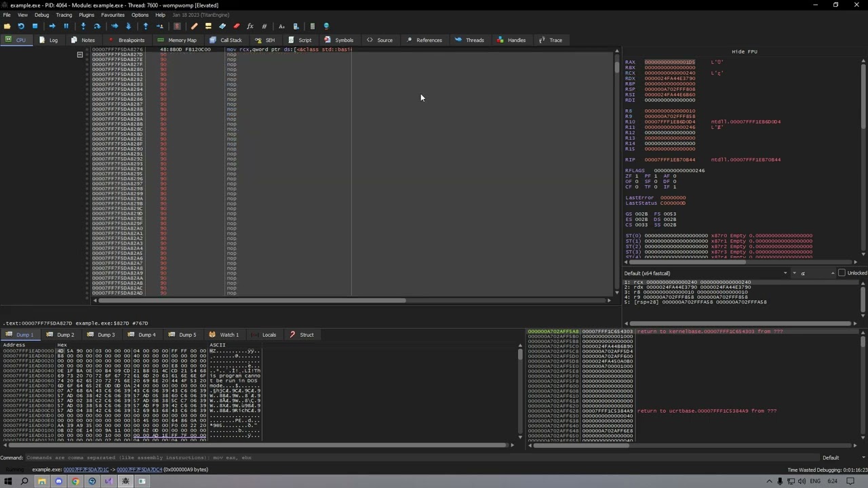
Task: Follow the 00007FF7F5DA7D1C address link
Action: [x=86, y=470]
